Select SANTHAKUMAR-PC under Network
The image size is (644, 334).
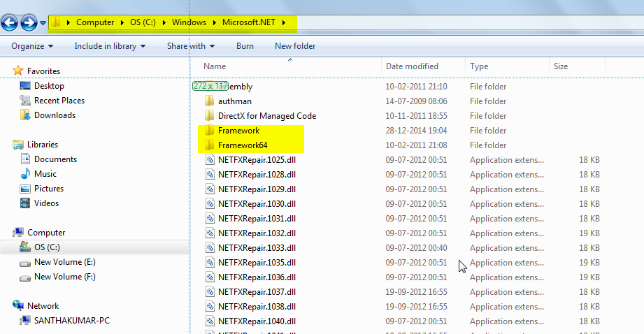71,321
